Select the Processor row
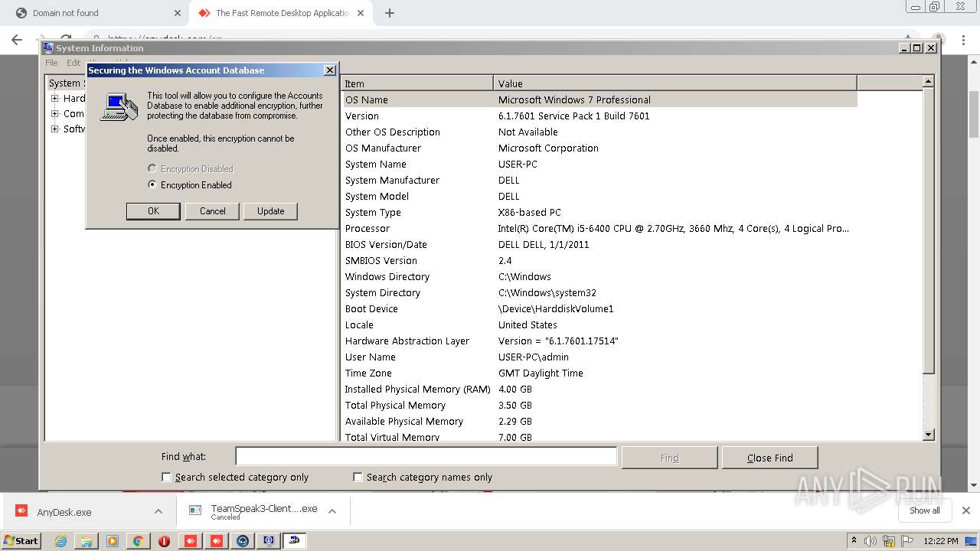 (599, 228)
